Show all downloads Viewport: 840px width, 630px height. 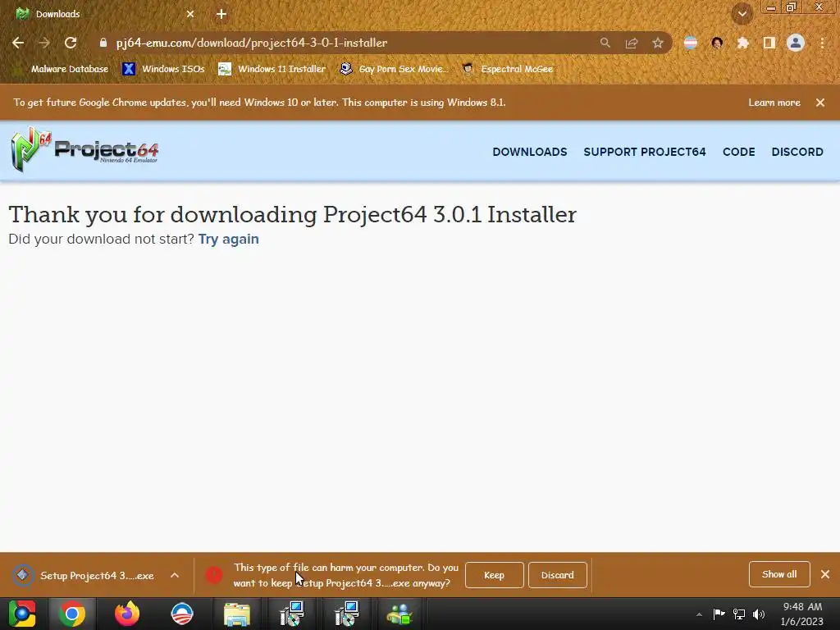tap(779, 574)
